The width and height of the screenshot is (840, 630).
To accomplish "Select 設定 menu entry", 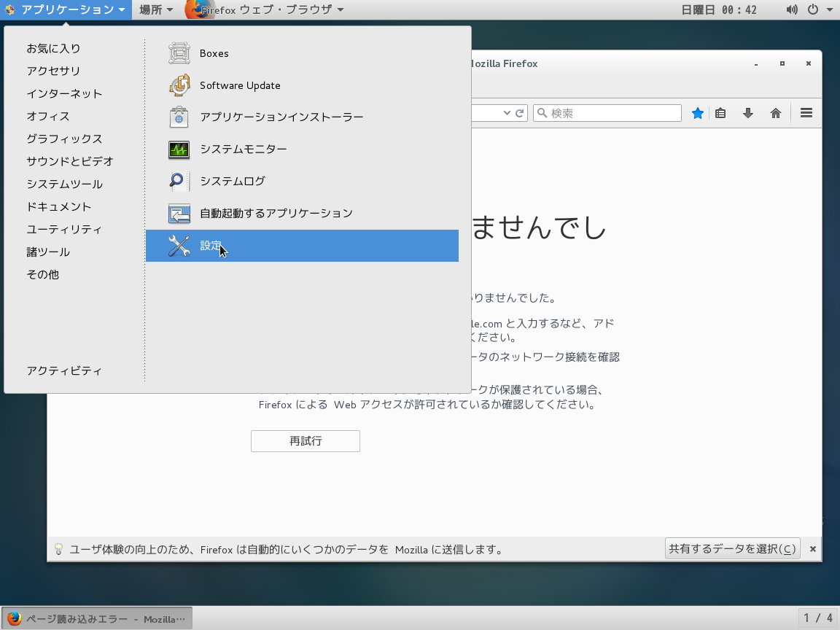I will point(302,246).
